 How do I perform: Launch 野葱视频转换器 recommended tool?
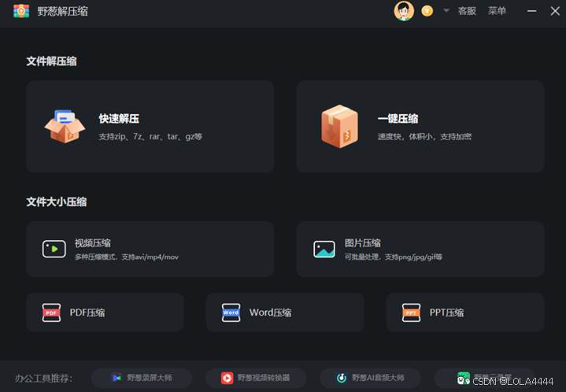point(256,378)
